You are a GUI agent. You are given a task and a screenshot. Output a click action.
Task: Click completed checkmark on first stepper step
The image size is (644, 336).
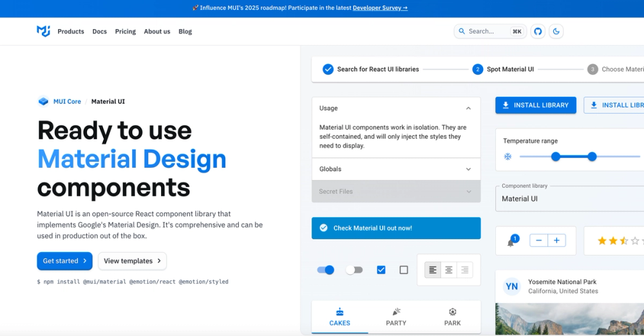pyautogui.click(x=328, y=69)
